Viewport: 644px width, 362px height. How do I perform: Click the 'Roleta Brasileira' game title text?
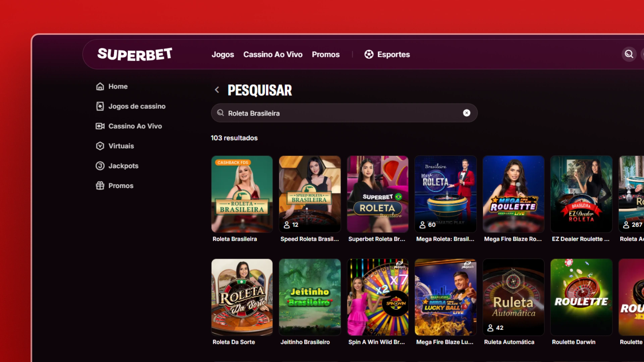[235, 239]
